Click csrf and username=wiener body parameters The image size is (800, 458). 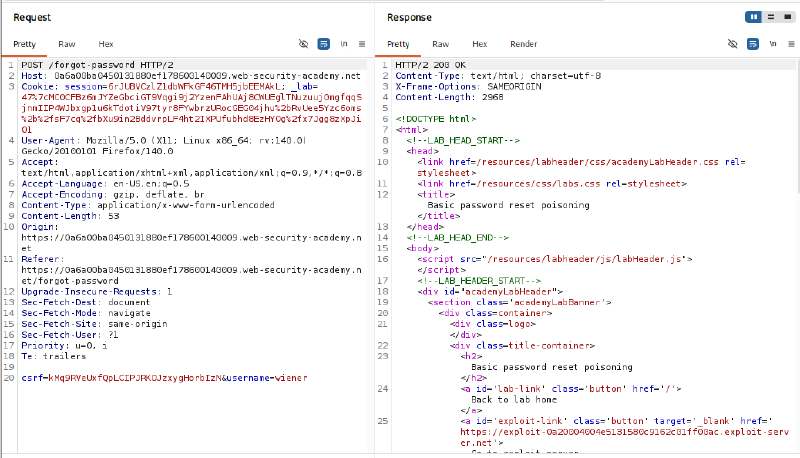[164, 378]
